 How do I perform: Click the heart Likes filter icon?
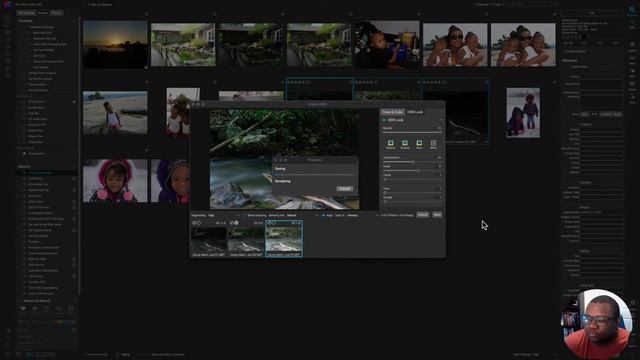(x=23, y=309)
